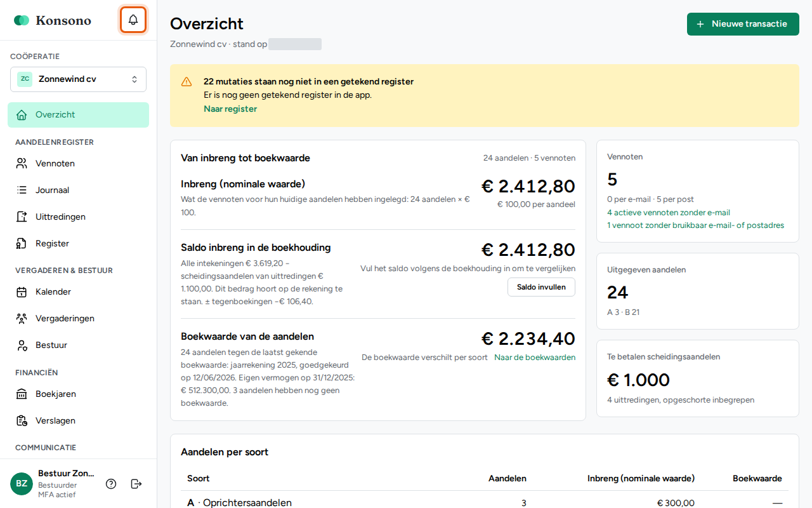Open the Journaal menu item
The image size is (812, 508).
[x=78, y=190]
